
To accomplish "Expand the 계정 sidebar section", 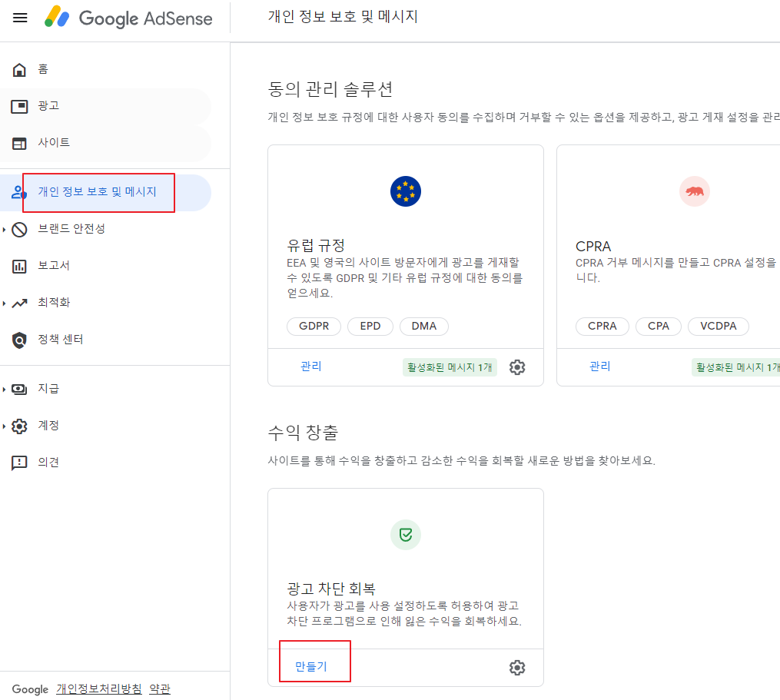I will (18, 425).
